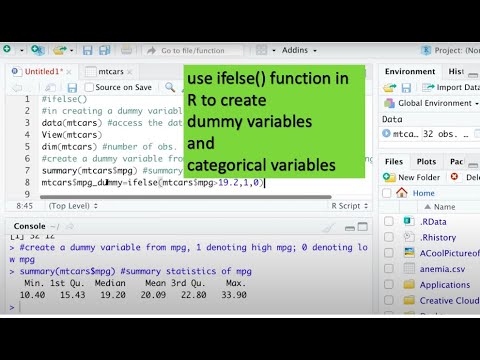Screen dimensions: 480x360
Task: Select the Console tab
Action: [x=29, y=226]
